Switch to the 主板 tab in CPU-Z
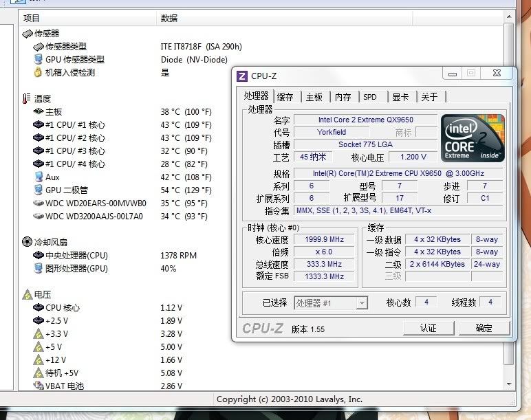This screenshot has height=420, width=531. click(x=314, y=97)
